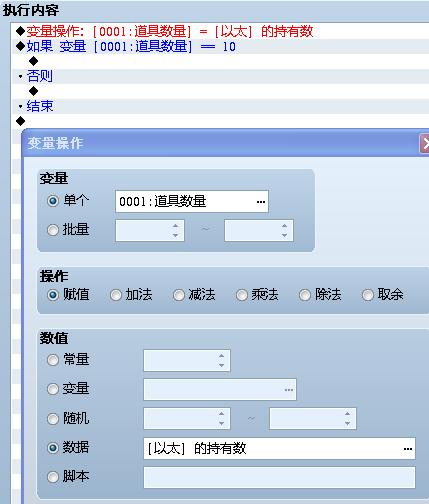Select the 脚本 script value option

click(53, 477)
